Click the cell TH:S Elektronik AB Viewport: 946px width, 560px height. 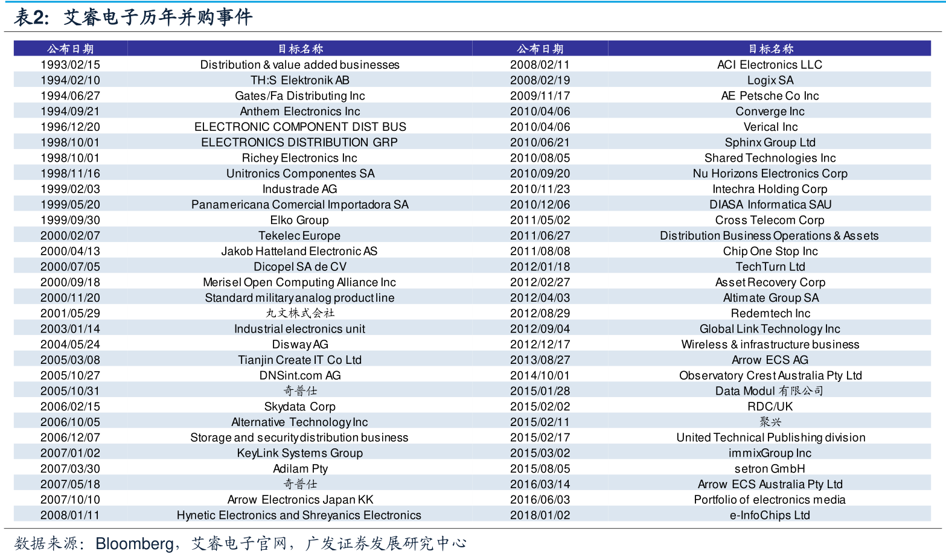click(300, 80)
